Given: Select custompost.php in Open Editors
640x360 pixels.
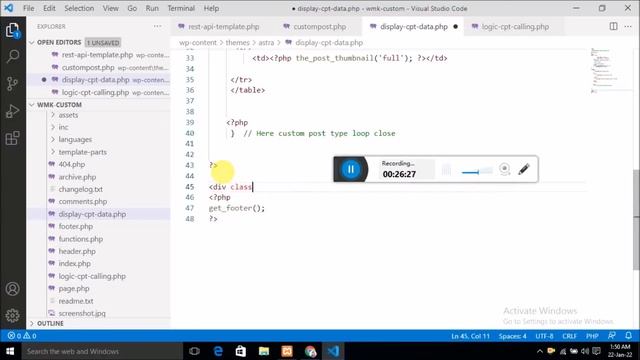Looking at the screenshot, I should pos(88,67).
